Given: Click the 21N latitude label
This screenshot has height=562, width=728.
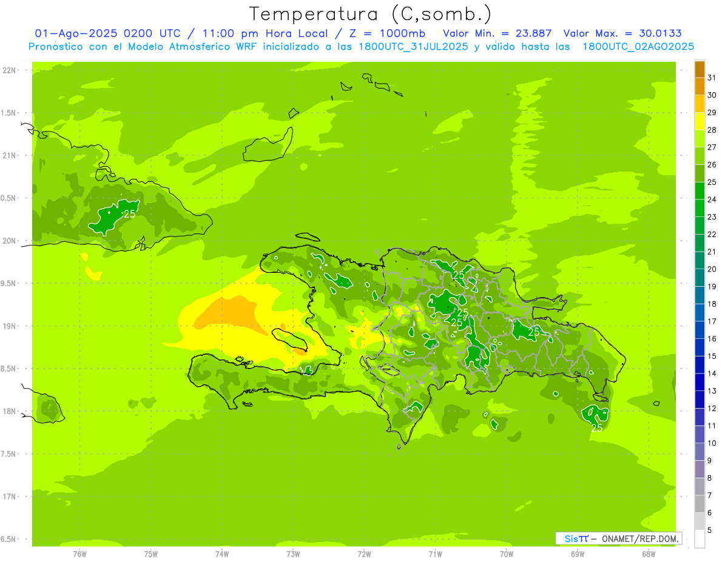Looking at the screenshot, I should [8, 156].
